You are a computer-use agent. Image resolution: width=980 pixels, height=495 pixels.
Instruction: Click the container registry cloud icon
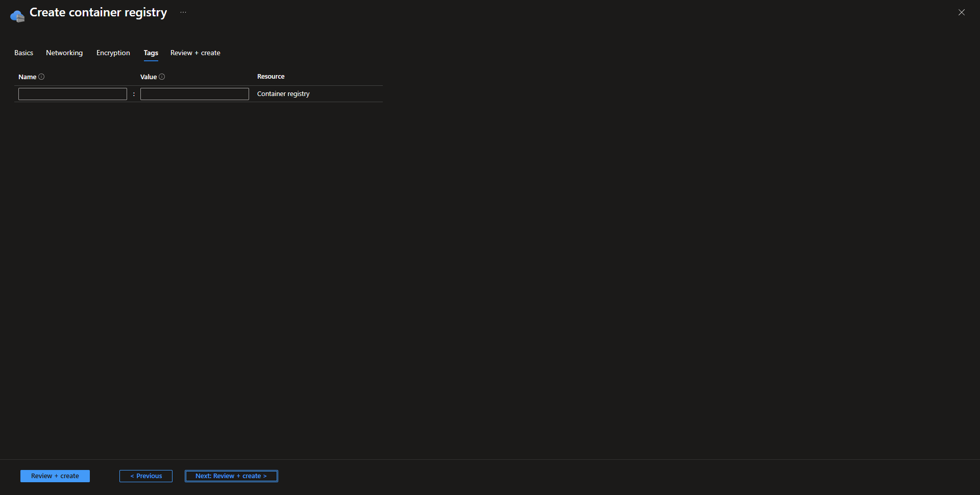(x=17, y=16)
